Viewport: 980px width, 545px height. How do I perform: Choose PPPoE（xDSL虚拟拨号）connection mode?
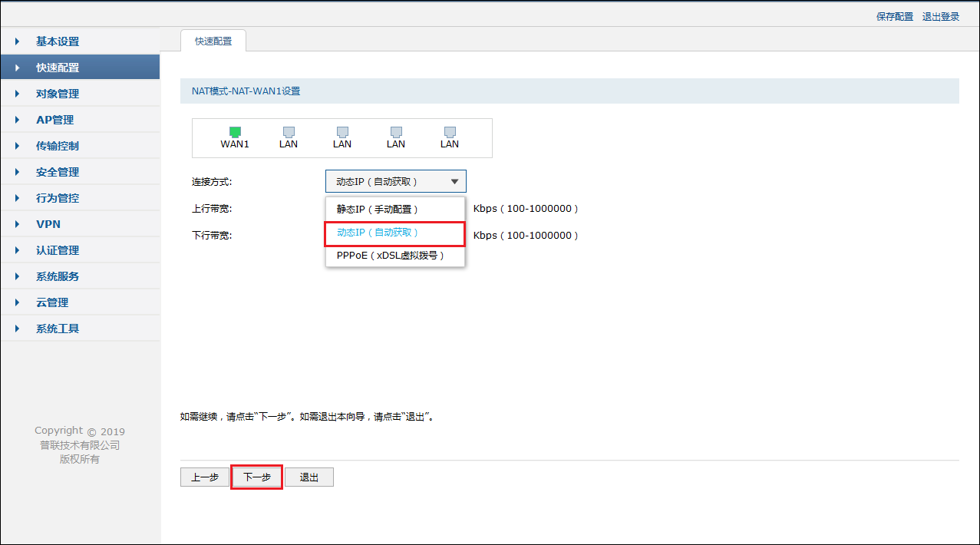[x=394, y=256]
